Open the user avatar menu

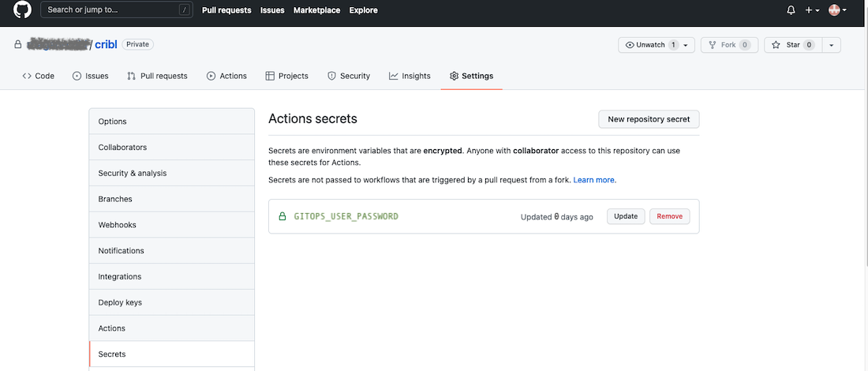[837, 10]
